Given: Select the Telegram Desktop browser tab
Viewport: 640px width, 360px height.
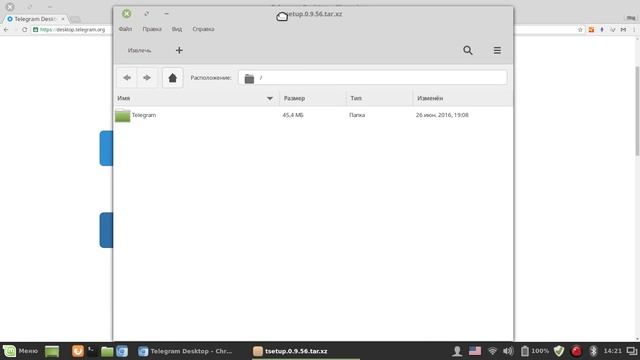Looking at the screenshot, I should click(35, 19).
